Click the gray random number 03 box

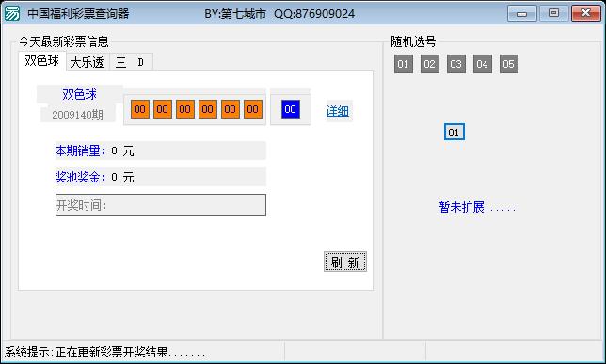pos(456,64)
